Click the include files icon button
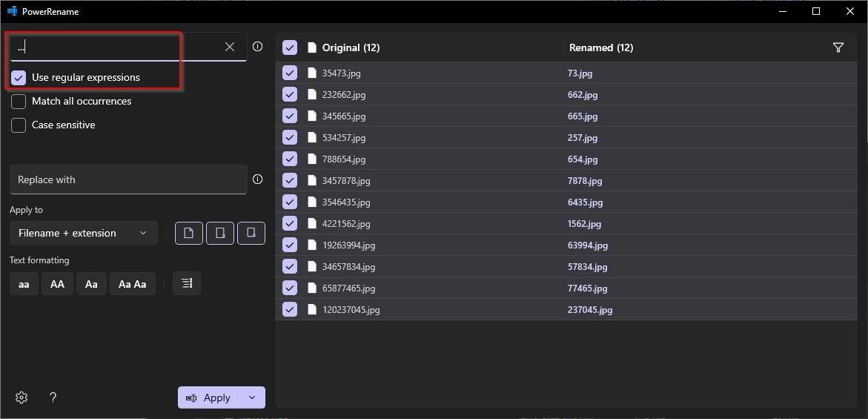 click(x=189, y=233)
